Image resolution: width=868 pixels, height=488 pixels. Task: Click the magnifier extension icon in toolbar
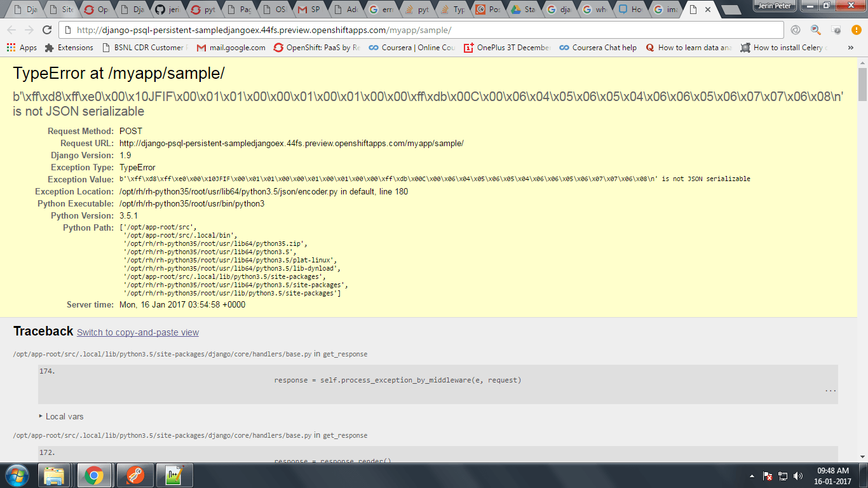pos(816,30)
